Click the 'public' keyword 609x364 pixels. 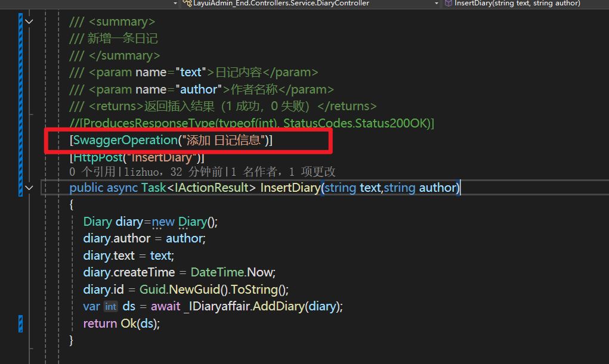tap(86, 188)
